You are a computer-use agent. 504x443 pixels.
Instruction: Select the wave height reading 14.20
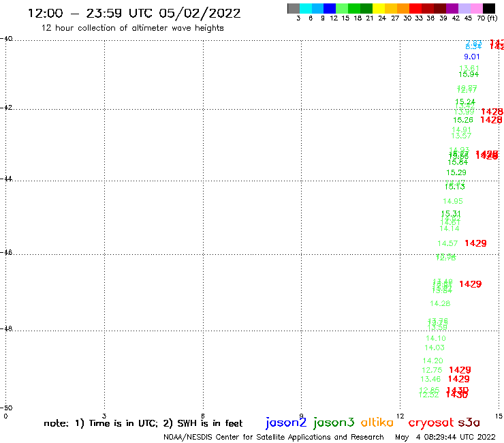[x=432, y=361]
